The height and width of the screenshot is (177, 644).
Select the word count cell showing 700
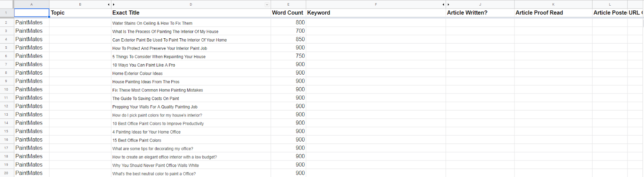tap(288, 31)
